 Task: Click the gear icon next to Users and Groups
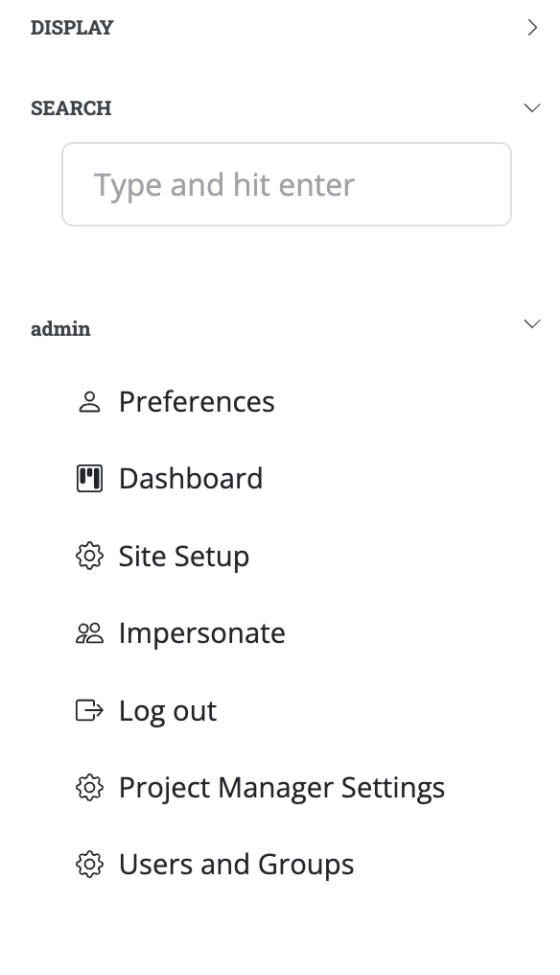point(89,865)
